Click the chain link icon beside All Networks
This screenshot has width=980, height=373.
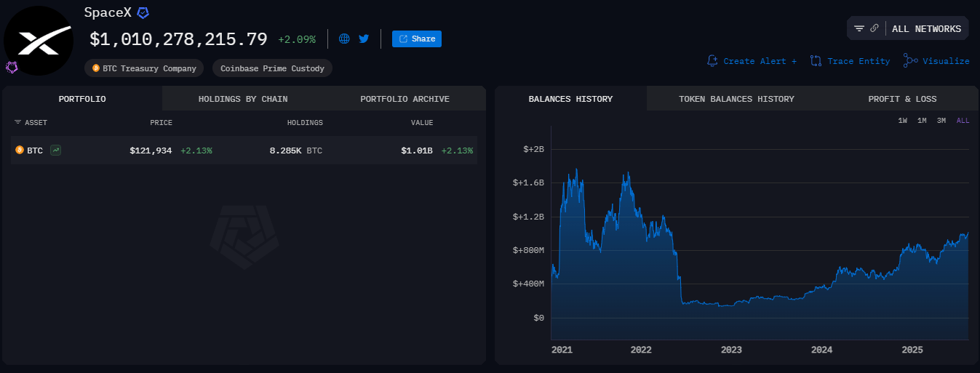point(875,28)
